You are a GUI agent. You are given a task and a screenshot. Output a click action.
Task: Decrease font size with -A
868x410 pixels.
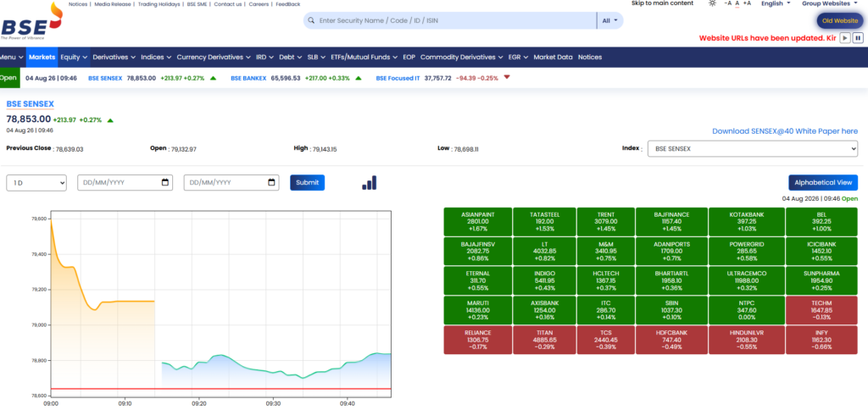point(727,3)
